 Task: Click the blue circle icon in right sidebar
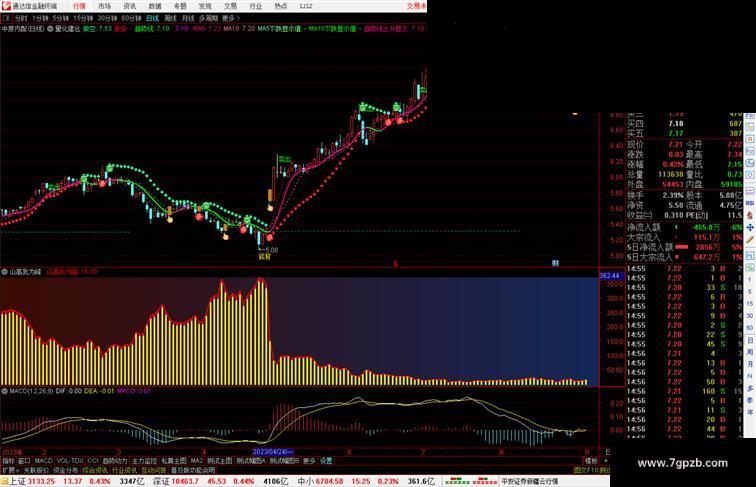[750, 176]
